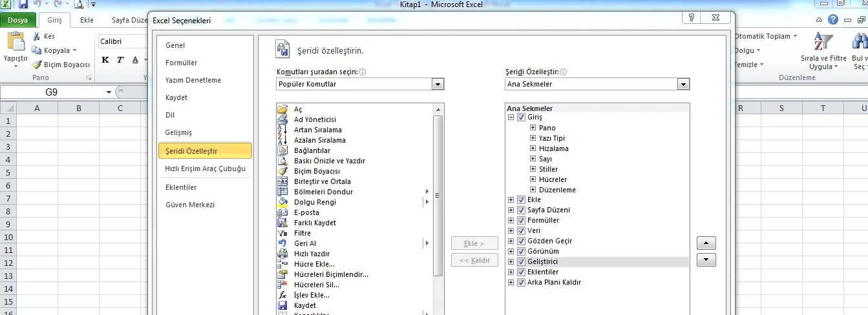The width and height of the screenshot is (868, 315).
Task: Expand the Yazı Tipi group
Action: pos(533,138)
